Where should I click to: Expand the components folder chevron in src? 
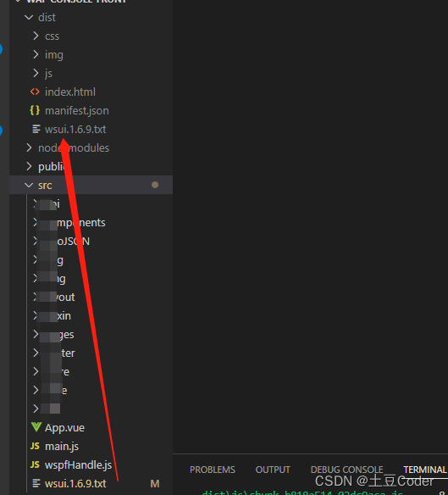pos(36,223)
